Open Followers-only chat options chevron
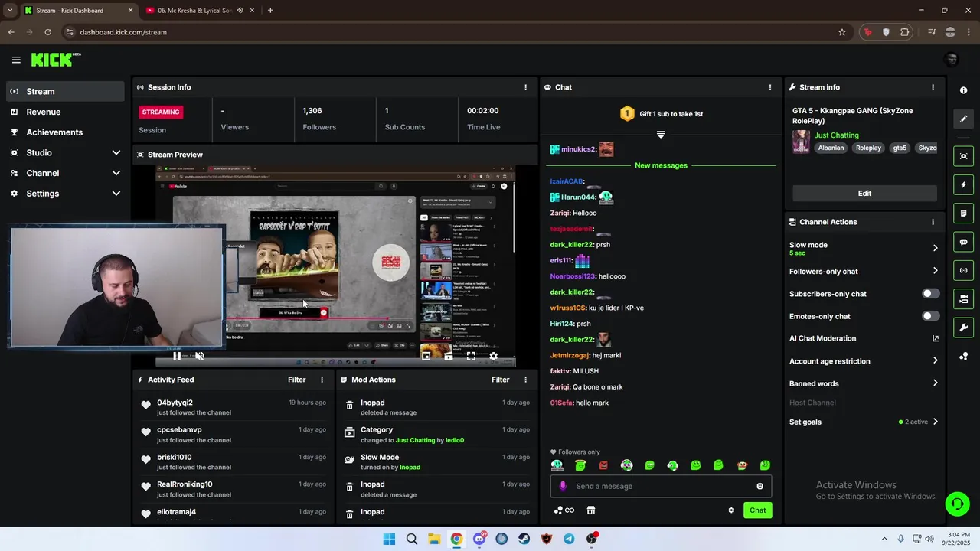980x551 pixels. tap(935, 271)
